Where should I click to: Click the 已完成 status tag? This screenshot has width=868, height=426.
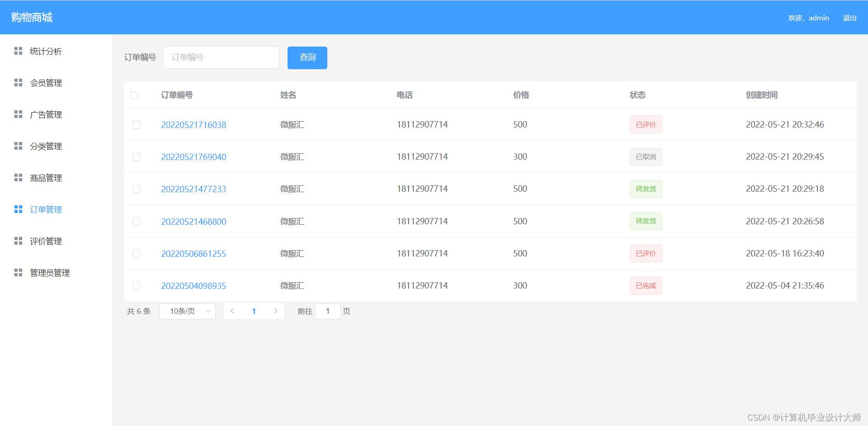(646, 286)
